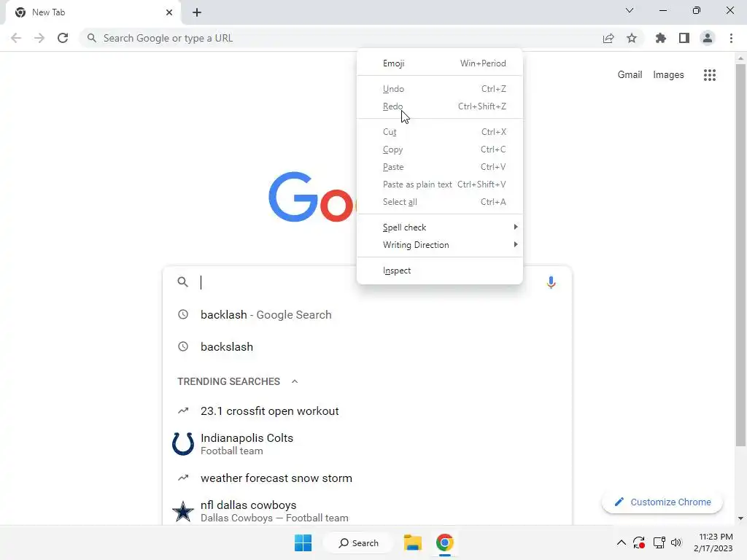Choose Redo in the context menu

[x=440, y=106]
